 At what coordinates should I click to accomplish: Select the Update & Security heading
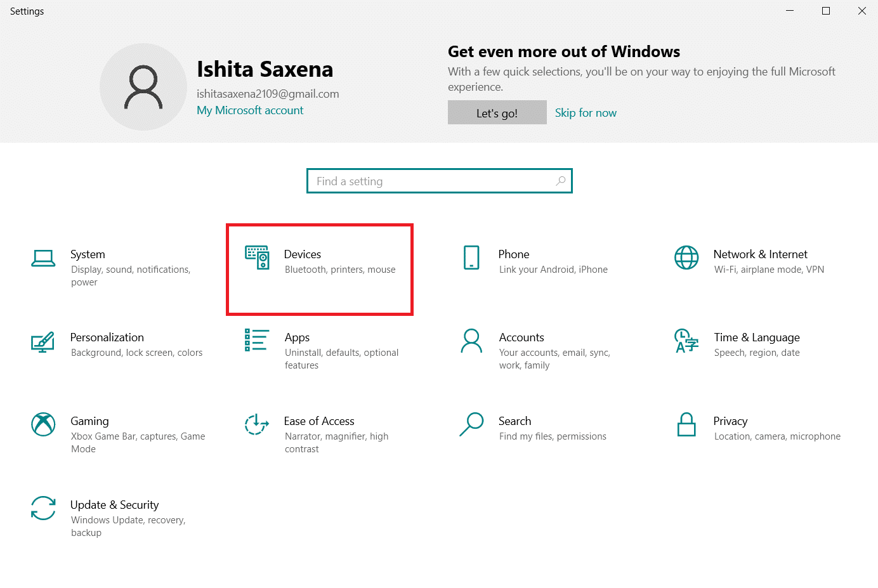click(114, 505)
